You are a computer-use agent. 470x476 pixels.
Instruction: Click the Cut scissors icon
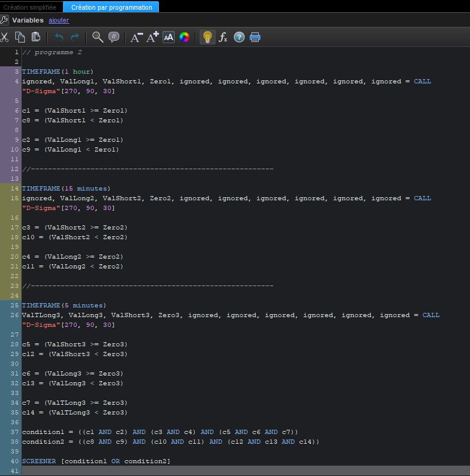pyautogui.click(x=4, y=37)
